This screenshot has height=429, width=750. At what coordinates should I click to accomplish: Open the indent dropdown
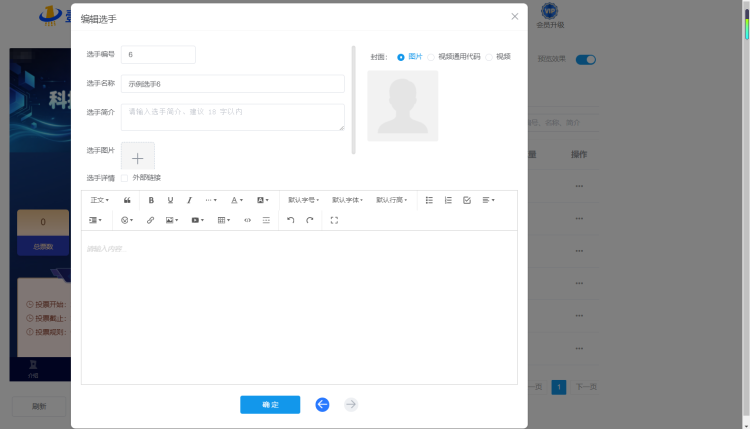95,220
